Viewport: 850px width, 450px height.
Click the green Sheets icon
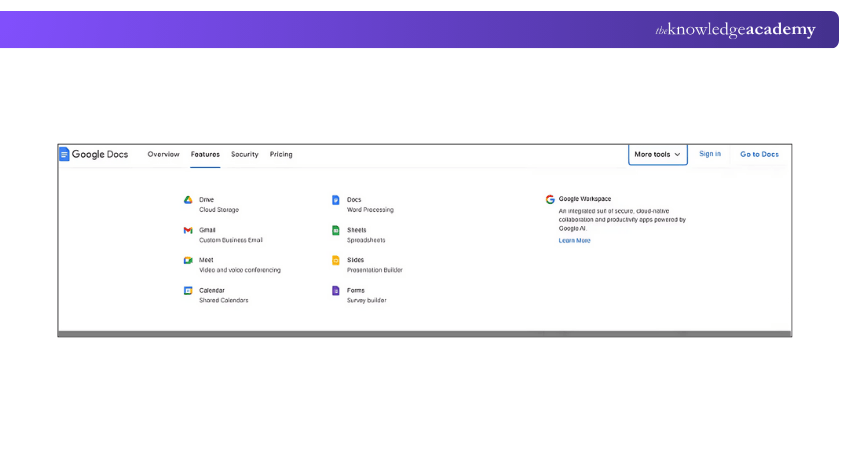336,230
